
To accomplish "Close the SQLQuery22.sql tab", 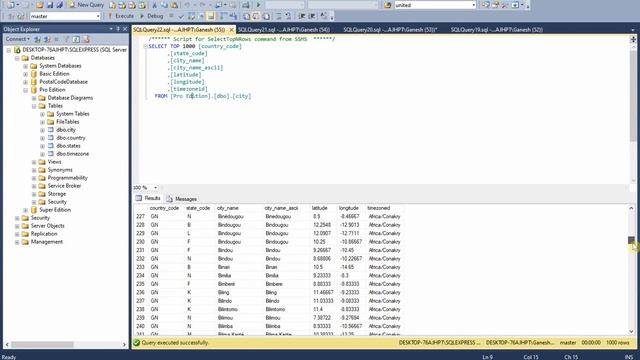I will tap(231, 30).
